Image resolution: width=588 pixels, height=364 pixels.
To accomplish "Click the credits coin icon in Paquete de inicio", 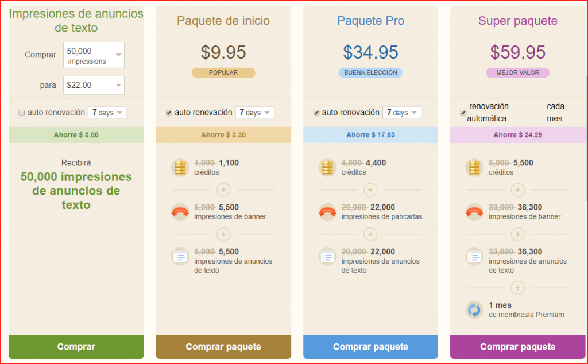I will [x=180, y=168].
